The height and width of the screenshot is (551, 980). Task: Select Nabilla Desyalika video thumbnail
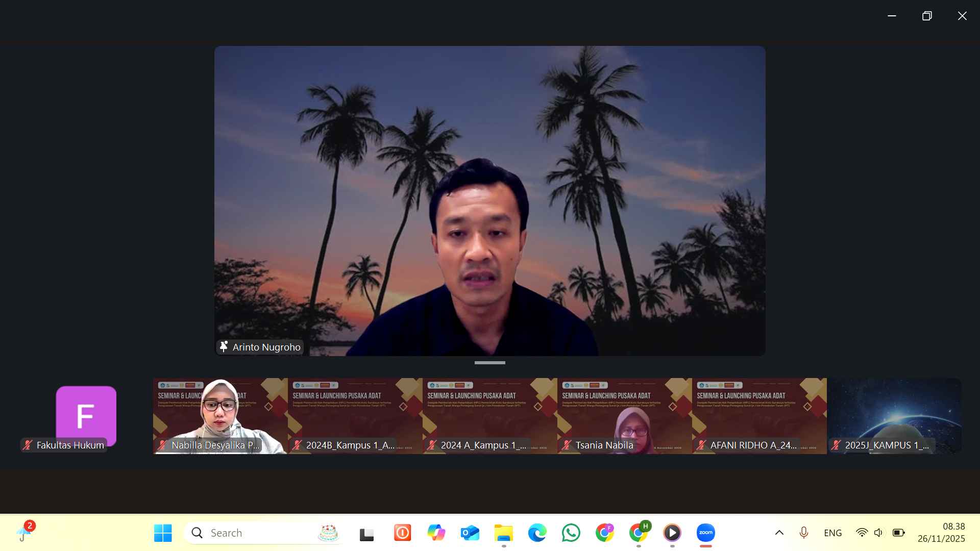220,416
